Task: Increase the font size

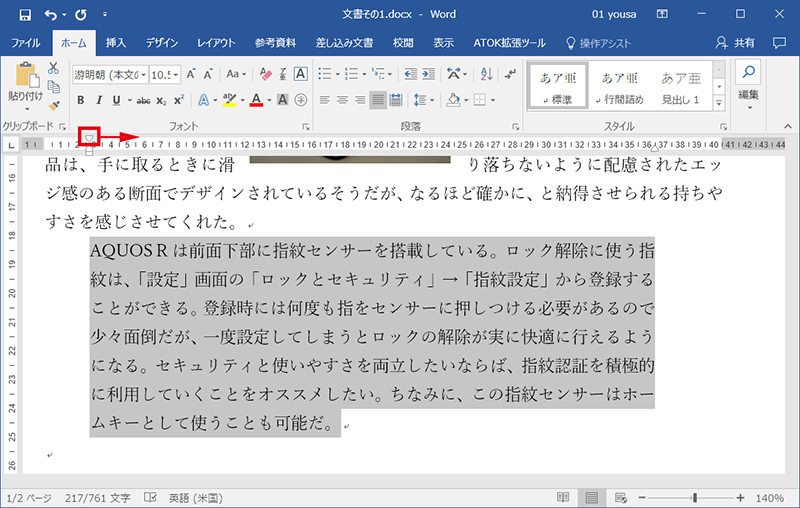Action: click(x=191, y=74)
